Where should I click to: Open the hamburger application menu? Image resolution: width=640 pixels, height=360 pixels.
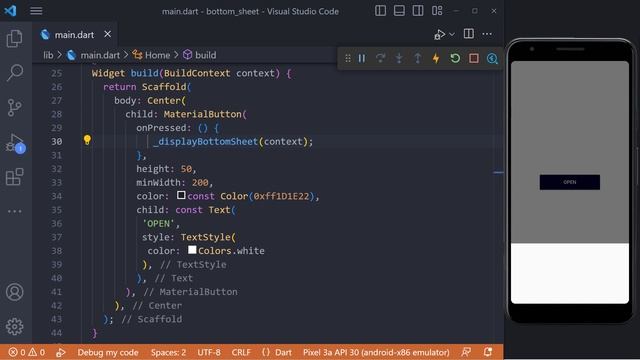click(x=36, y=11)
